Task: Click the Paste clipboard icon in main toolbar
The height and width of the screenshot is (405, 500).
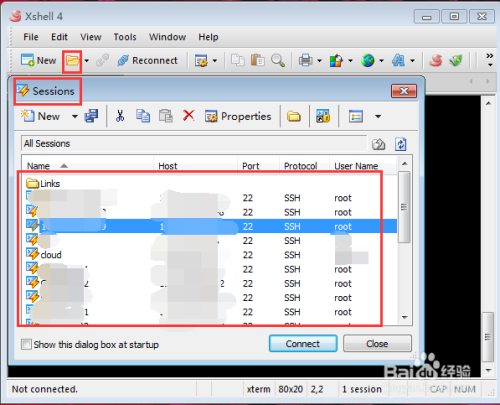Action: click(x=258, y=60)
